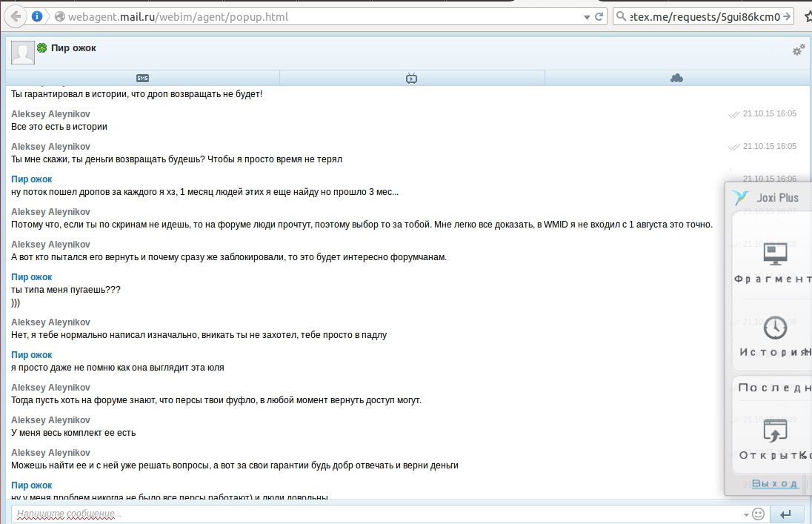Click message 'Ты мне скажи, ты деньги возвращать'
This screenshot has width=812, height=524.
tap(176, 159)
